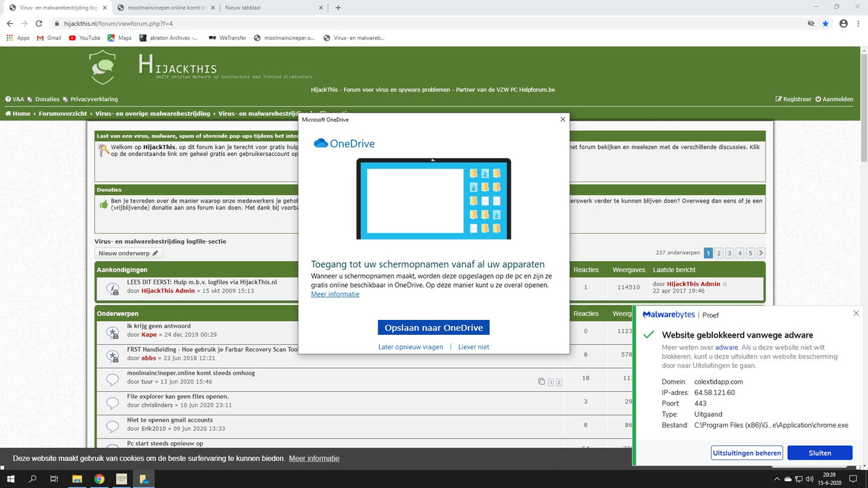
Task: Go to Virus- en overige malwarebestrijding breadcrumb
Action: pos(153,113)
